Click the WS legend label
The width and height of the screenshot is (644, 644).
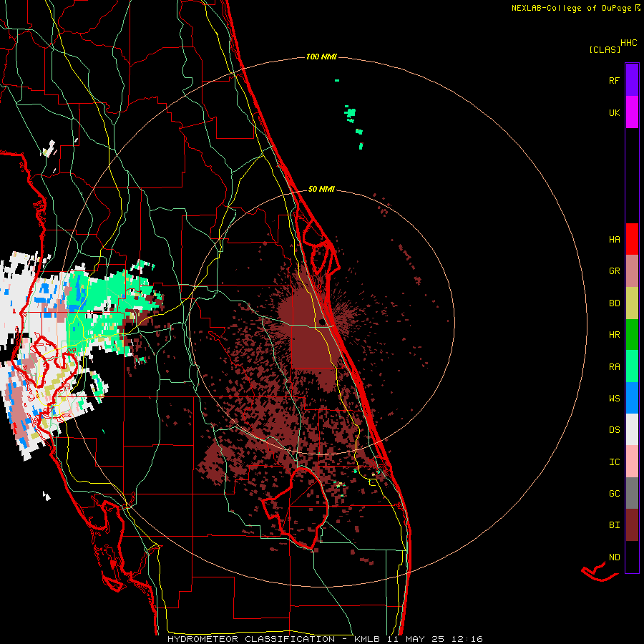(x=614, y=399)
